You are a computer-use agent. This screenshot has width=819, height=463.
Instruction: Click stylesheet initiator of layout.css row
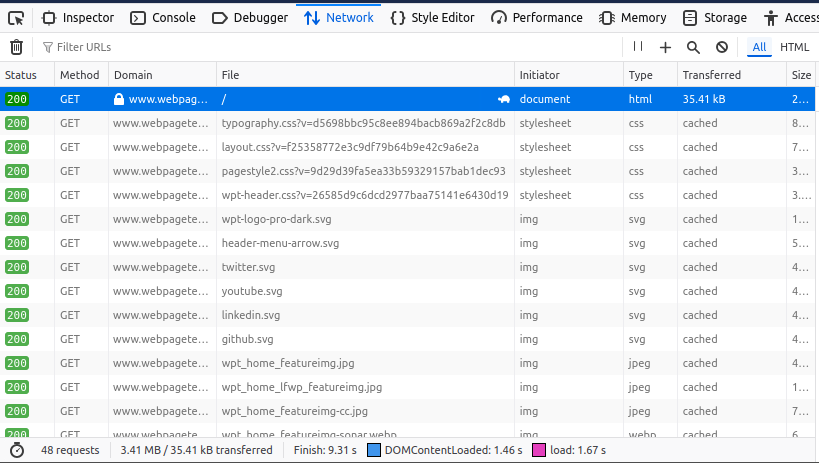545,147
